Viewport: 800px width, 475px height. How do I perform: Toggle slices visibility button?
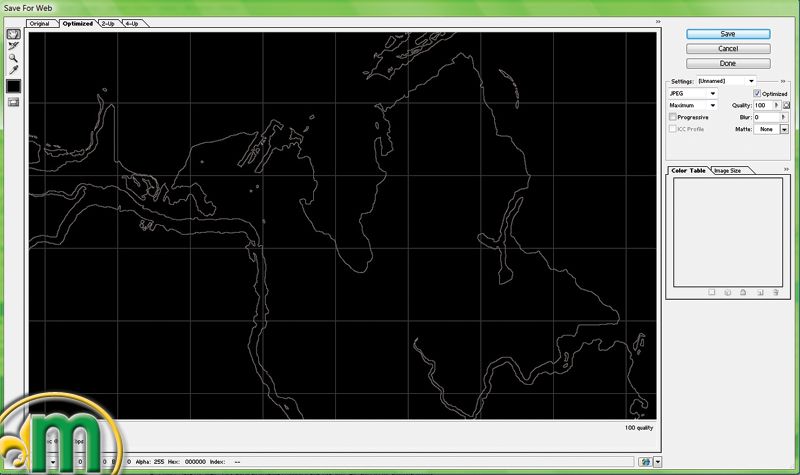point(13,102)
